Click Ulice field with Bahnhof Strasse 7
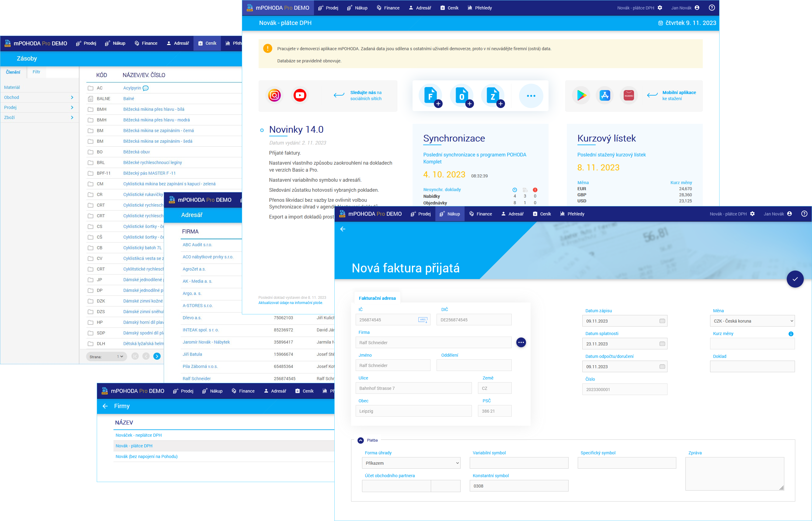This screenshot has height=521, width=812. (x=413, y=388)
